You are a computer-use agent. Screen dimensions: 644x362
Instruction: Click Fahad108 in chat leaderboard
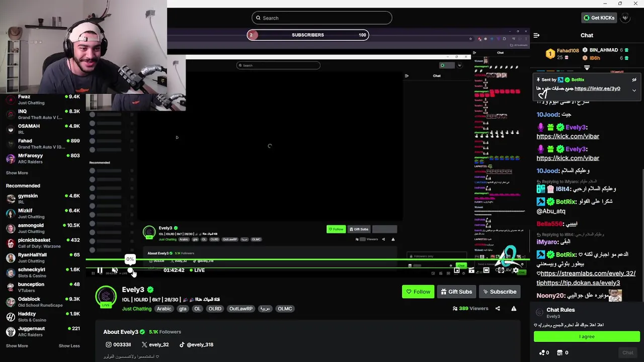(568, 50)
